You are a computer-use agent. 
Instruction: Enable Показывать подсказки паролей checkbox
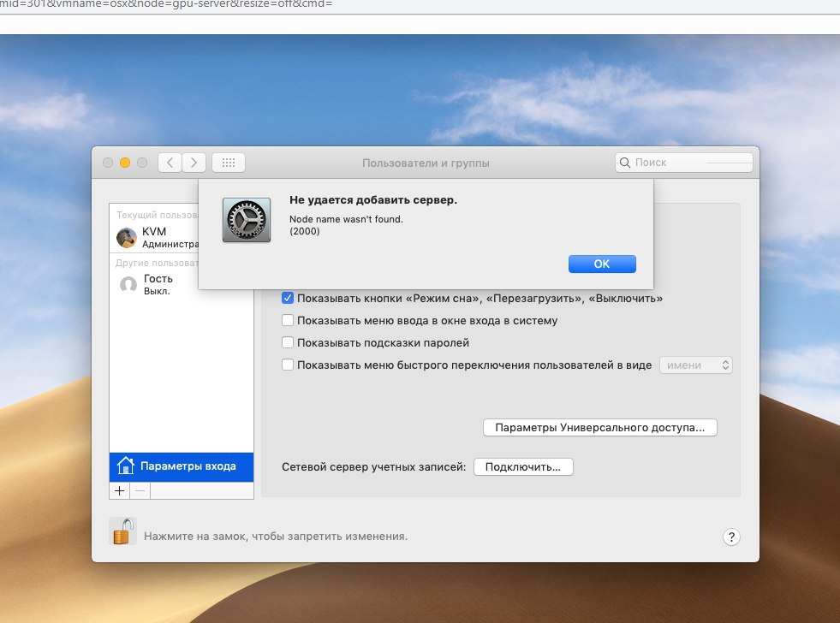(x=288, y=342)
